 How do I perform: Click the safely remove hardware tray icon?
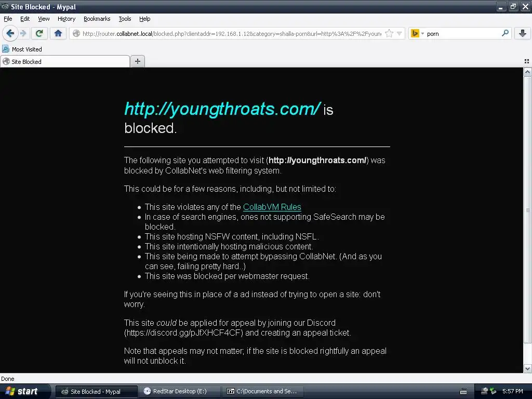coord(493,391)
